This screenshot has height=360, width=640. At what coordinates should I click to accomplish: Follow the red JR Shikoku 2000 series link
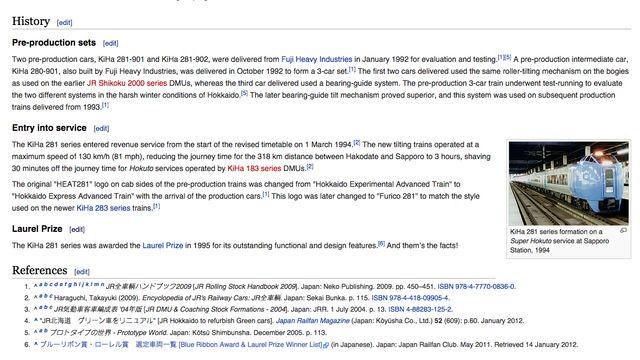[x=127, y=83]
